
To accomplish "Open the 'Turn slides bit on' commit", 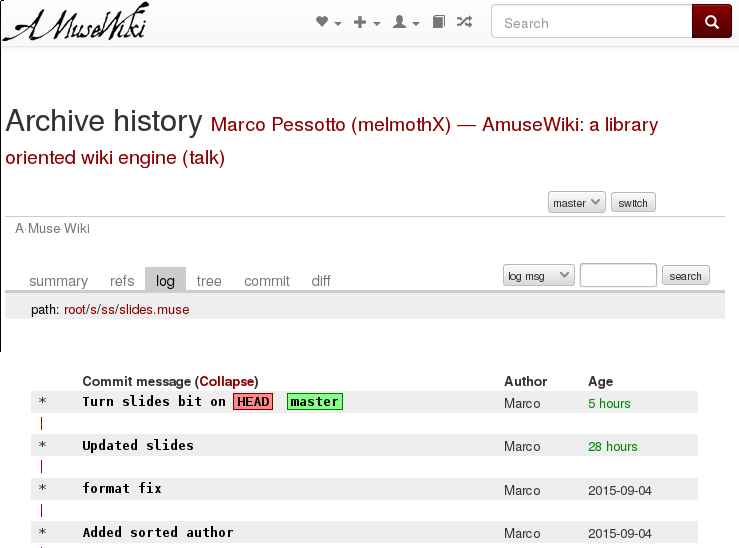I will point(154,401).
